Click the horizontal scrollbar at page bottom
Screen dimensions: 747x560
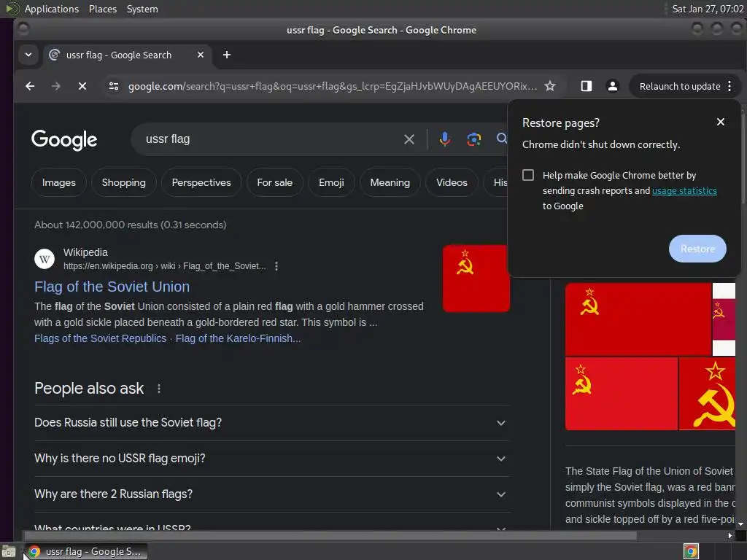329,536
